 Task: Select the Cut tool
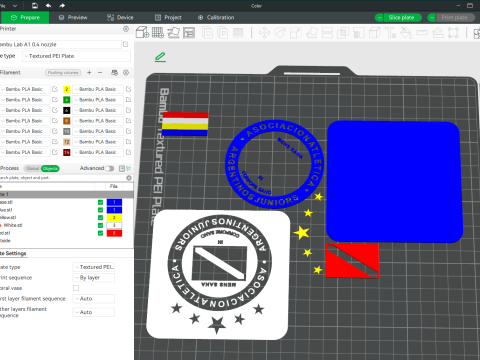coord(327,33)
